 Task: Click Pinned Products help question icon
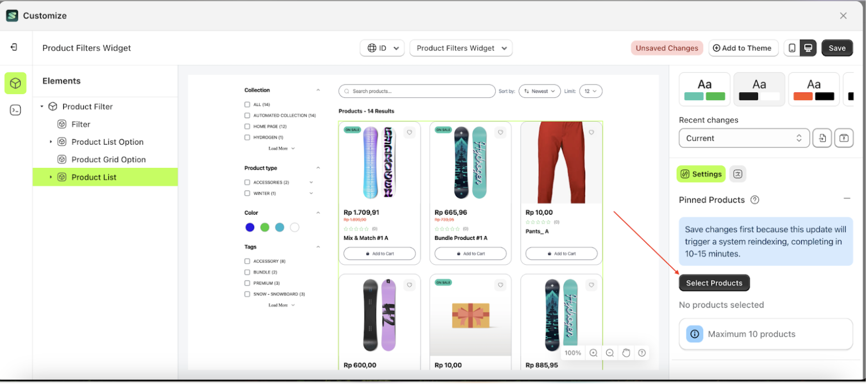(x=755, y=200)
